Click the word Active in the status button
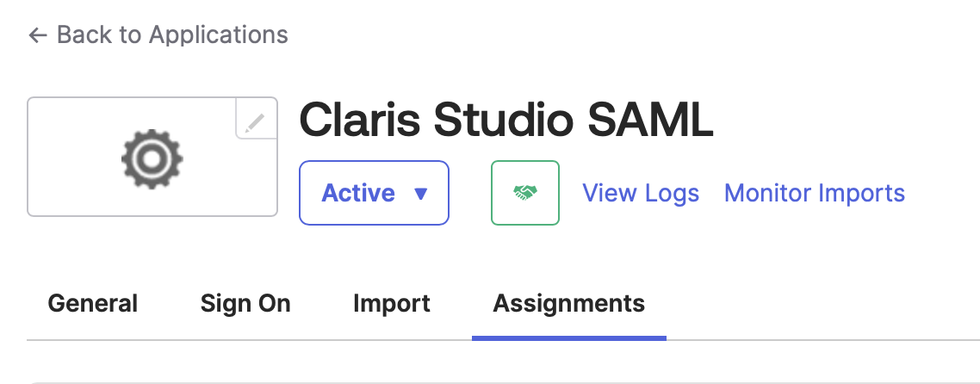Screen dimensions: 980x384 pyautogui.click(x=358, y=193)
